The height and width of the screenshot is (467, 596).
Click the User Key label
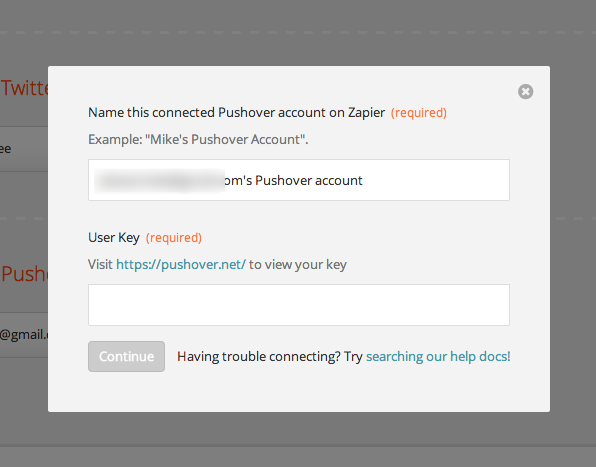click(x=114, y=238)
